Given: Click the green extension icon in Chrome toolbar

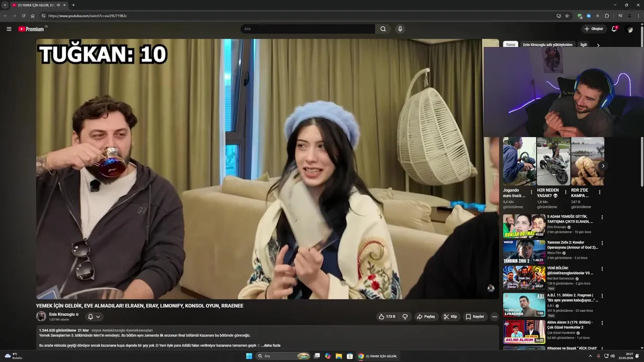Looking at the screenshot, I should click(580, 16).
